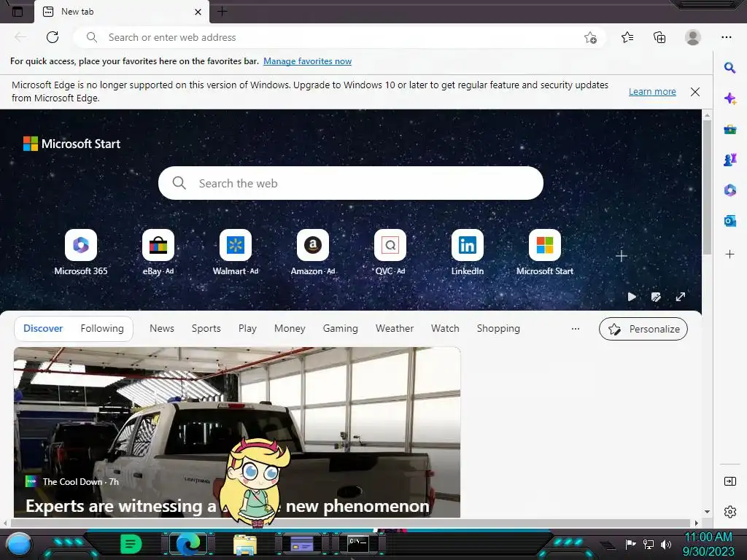Open the Discover sparkle icon in sidebar

click(729, 98)
